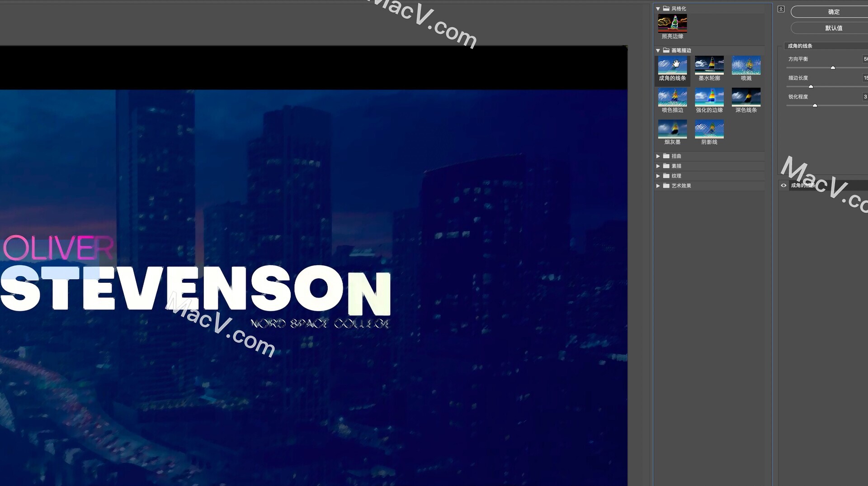Expand the 艺术效果 filter category
The height and width of the screenshot is (486, 868).
click(x=658, y=186)
